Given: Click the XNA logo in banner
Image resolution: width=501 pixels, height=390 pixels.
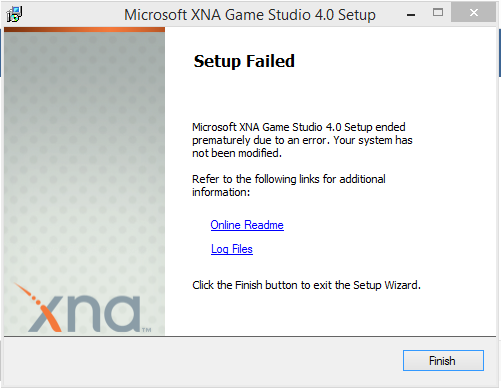Looking at the screenshot, I should (83, 308).
